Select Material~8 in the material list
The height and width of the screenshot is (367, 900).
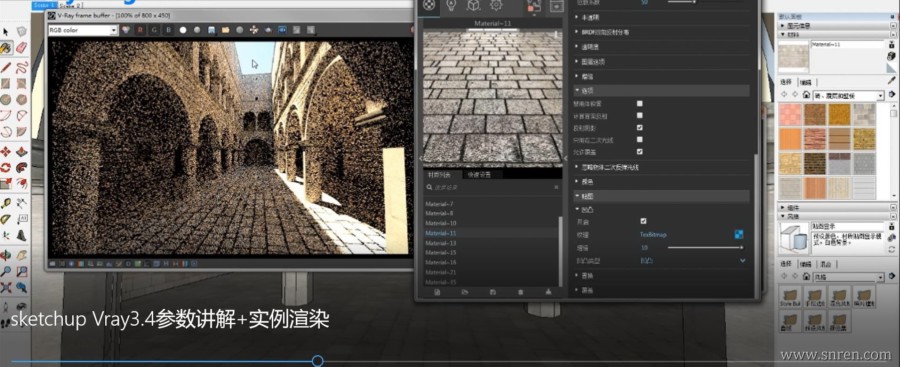pos(439,213)
